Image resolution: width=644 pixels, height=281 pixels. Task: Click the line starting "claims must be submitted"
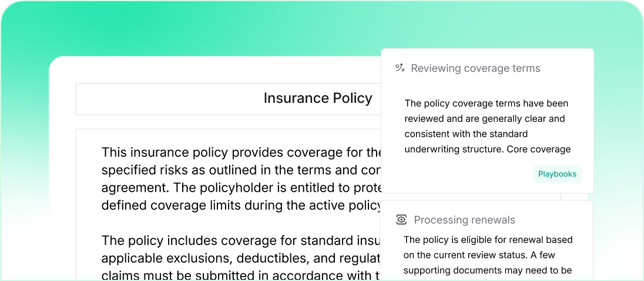point(241,275)
